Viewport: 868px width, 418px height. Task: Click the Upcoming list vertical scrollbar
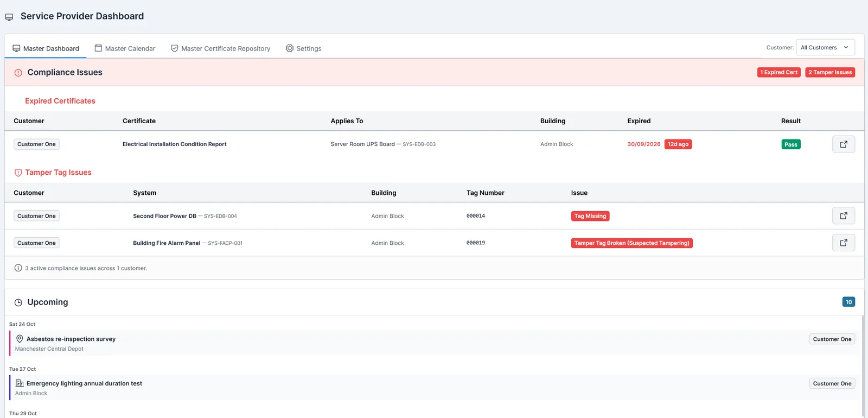[x=863, y=366]
